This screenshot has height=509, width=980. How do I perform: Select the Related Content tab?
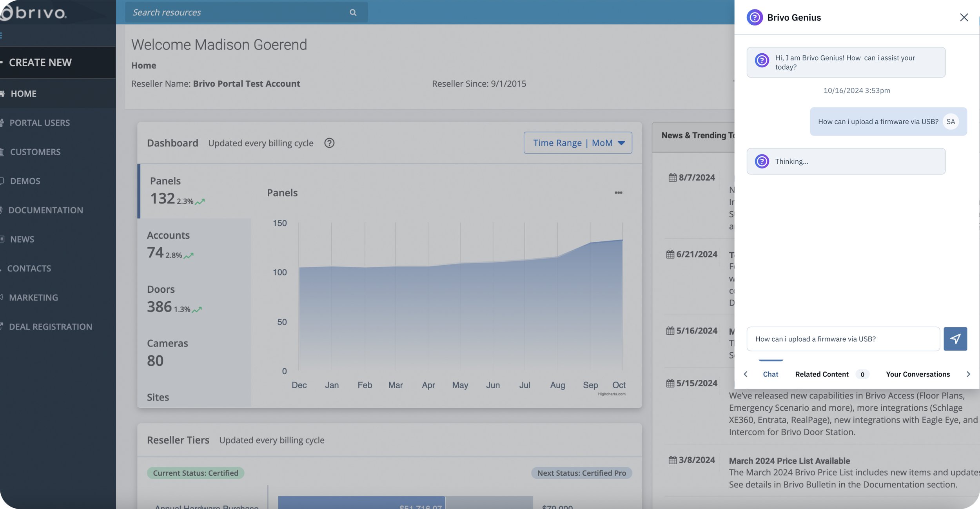point(822,374)
